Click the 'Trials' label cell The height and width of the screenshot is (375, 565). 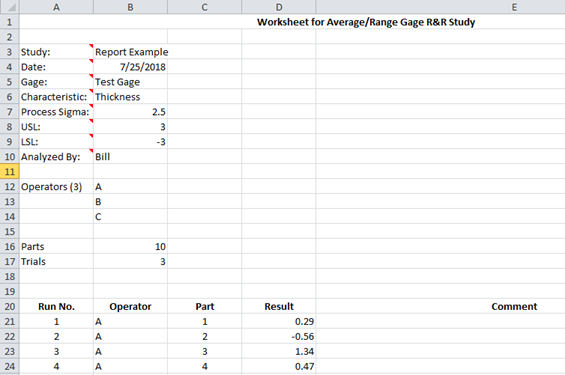(57, 262)
